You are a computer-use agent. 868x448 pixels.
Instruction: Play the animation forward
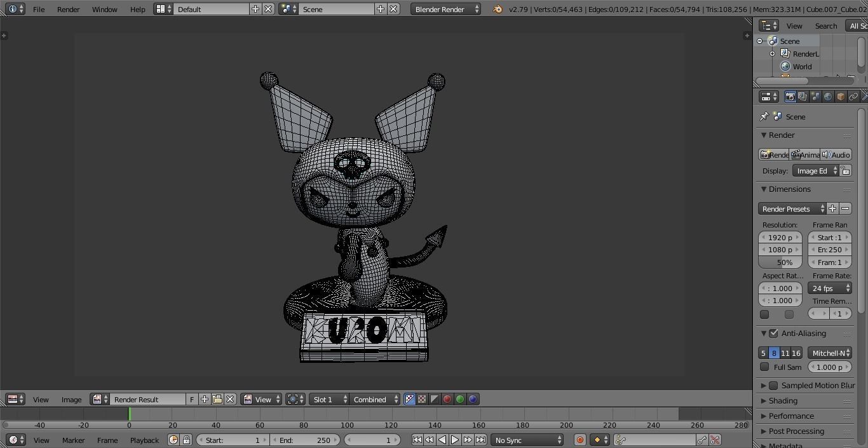tap(455, 440)
